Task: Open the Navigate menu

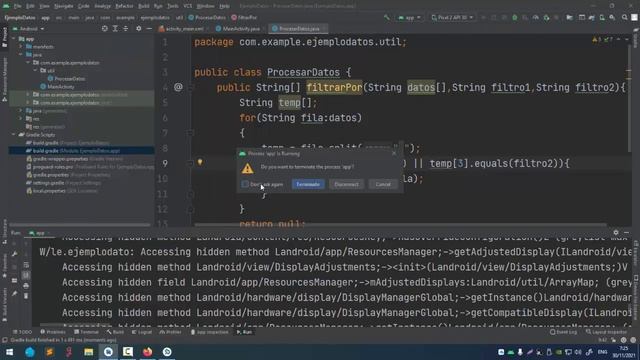Action: tap(64, 6)
